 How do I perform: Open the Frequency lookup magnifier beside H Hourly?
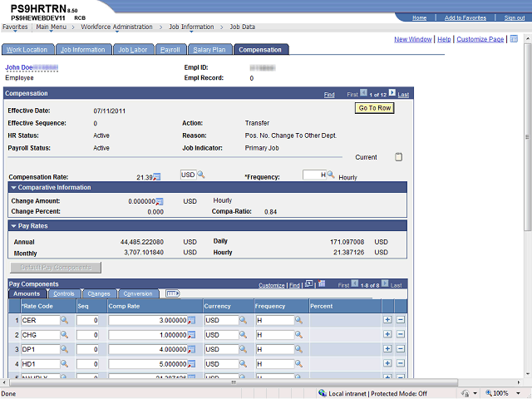(330, 175)
